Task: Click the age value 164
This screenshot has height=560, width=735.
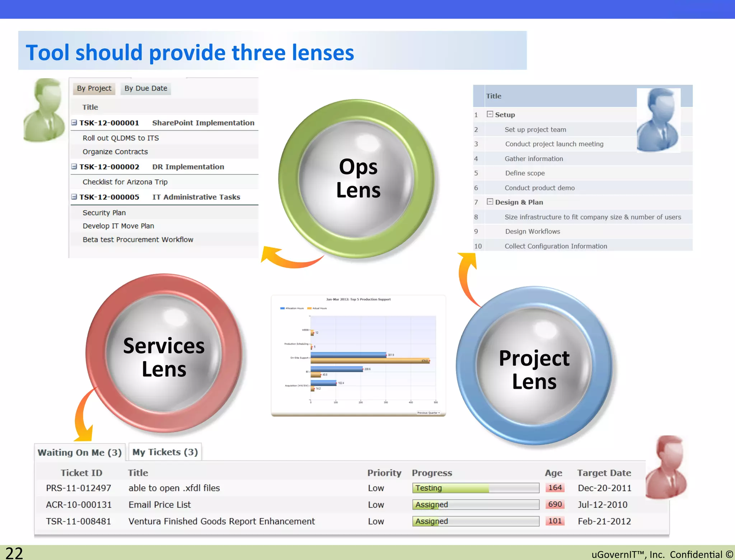Action: tap(555, 487)
